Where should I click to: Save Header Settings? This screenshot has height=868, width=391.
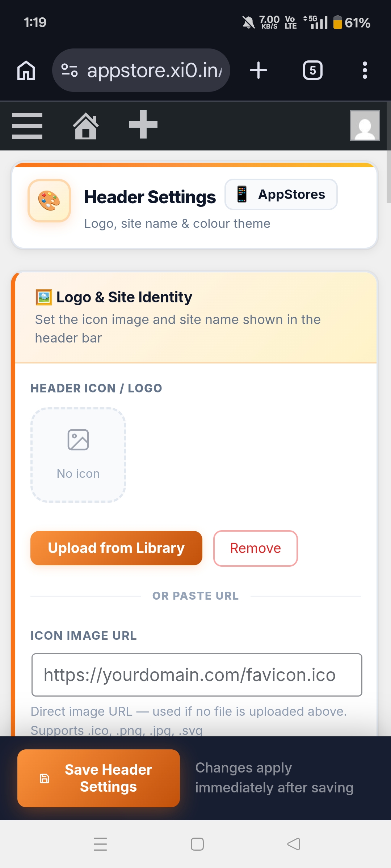98,778
